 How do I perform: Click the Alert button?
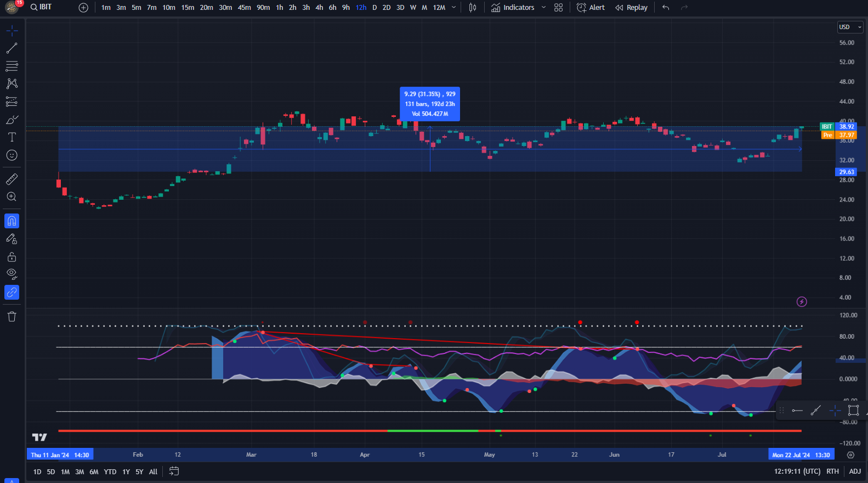[x=591, y=8]
